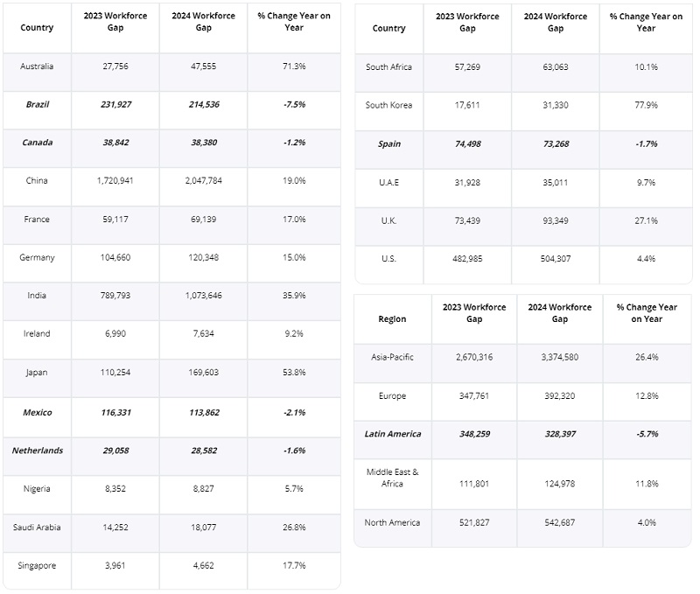The image size is (700, 594).
Task: Click North America's 542,687 value
Action: coord(560,522)
